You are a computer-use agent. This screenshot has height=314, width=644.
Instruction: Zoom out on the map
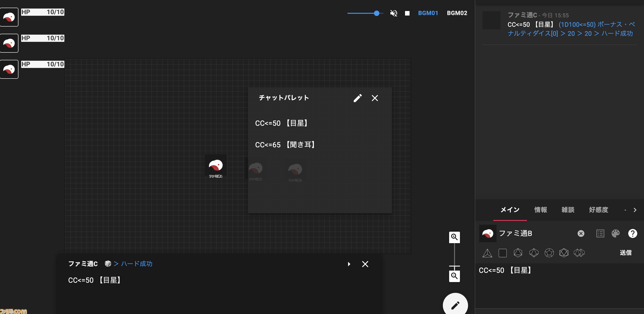tap(454, 276)
